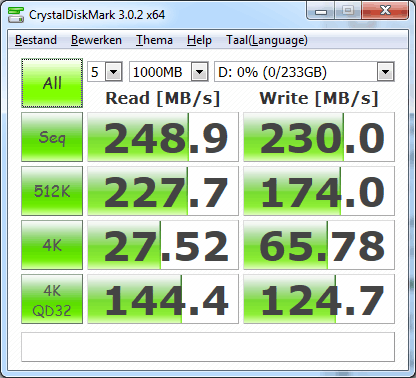The width and height of the screenshot is (416, 378).
Task: Click the CrystalDiskMark title bar app icon
Action: coord(16,14)
